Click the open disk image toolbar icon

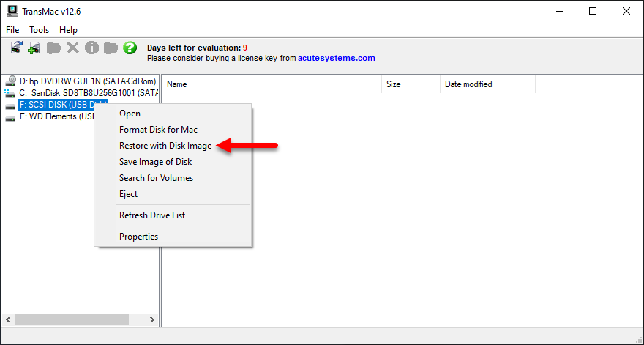[x=16, y=48]
